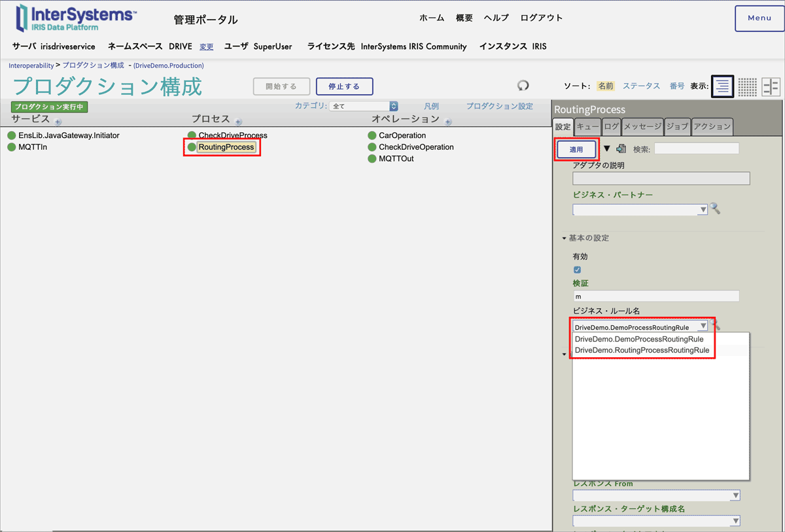Click the refresh icon beside the sort options
This screenshot has height=532, width=785.
point(523,86)
